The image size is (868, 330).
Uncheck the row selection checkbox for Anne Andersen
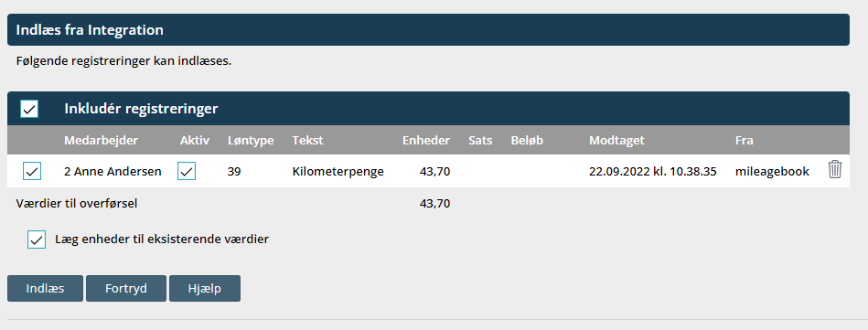(32, 172)
